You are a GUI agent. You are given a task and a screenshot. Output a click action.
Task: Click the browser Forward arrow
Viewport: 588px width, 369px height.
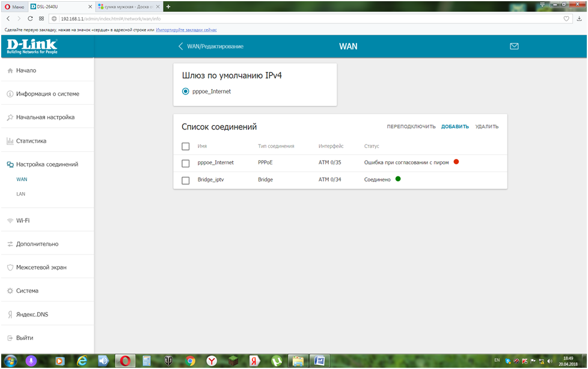19,19
